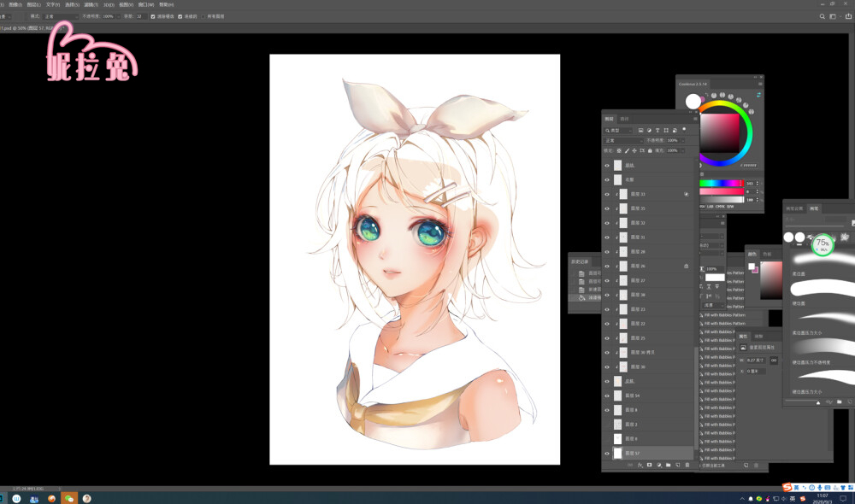855x504 pixels.
Task: Click Coolorus saturation pink slider
Action: coord(722,191)
